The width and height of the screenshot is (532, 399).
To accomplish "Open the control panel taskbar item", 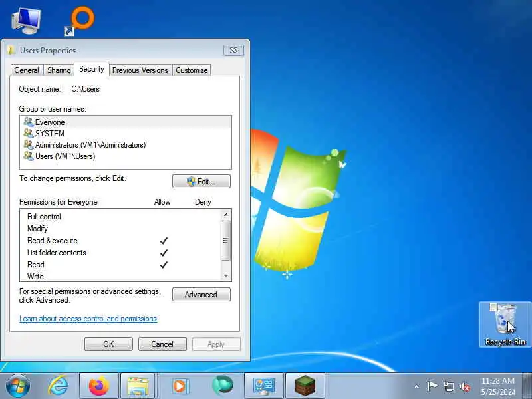I will tap(264, 386).
